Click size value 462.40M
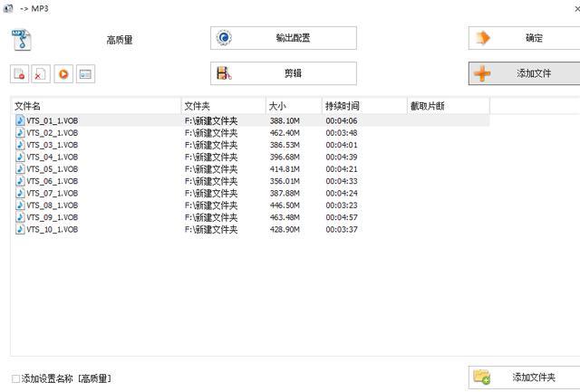 coord(285,133)
